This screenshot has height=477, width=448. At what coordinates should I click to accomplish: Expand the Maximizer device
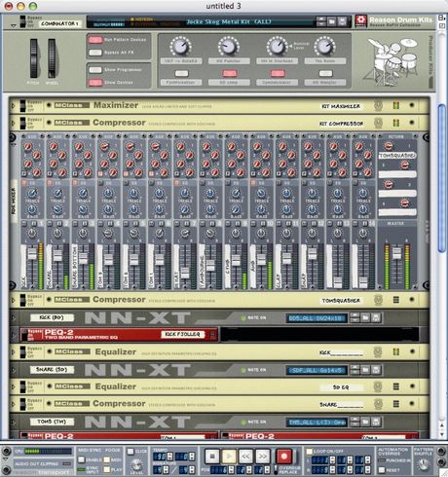(13, 106)
